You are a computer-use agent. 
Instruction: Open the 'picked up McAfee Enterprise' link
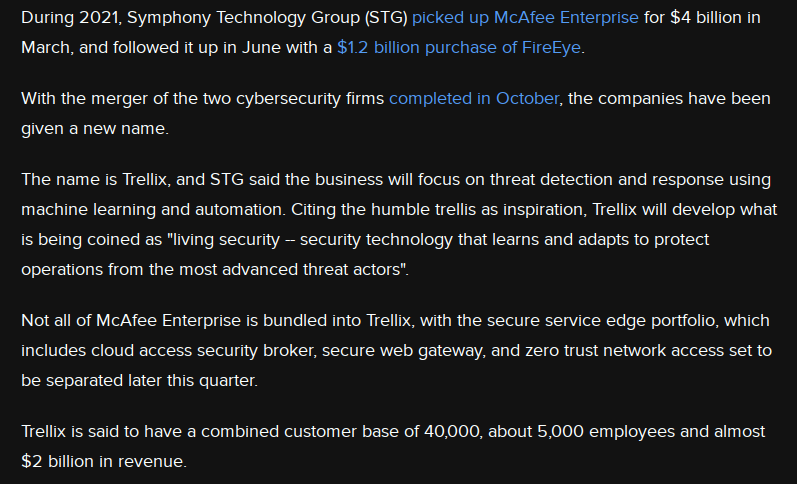point(525,18)
